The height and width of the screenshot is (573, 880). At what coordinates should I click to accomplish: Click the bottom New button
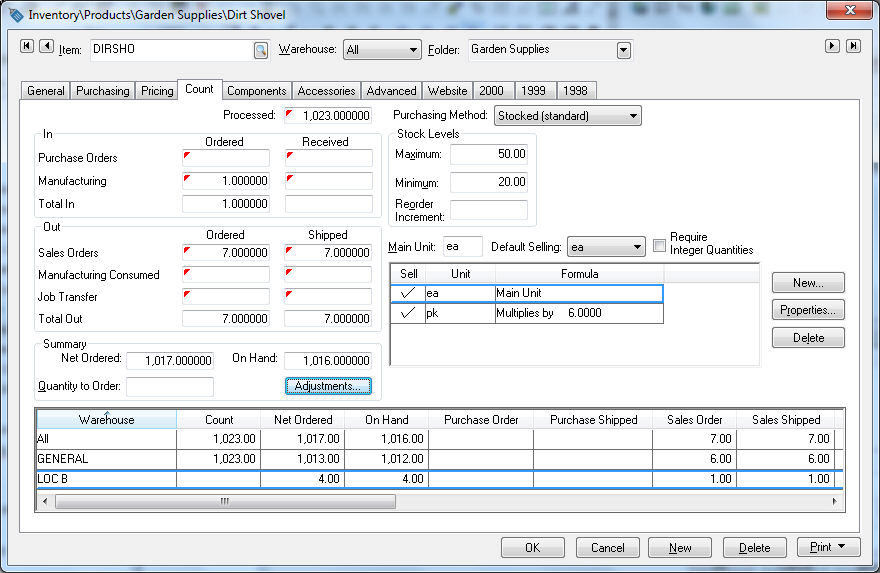pyautogui.click(x=680, y=547)
